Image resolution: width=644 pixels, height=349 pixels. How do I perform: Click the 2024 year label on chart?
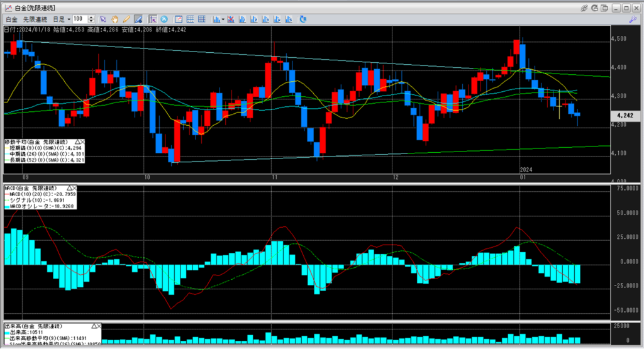(526, 170)
